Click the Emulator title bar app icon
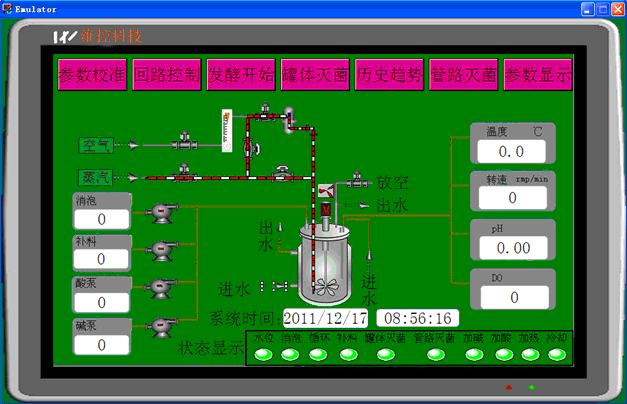The height and width of the screenshot is (404, 627). pyautogui.click(x=7, y=9)
